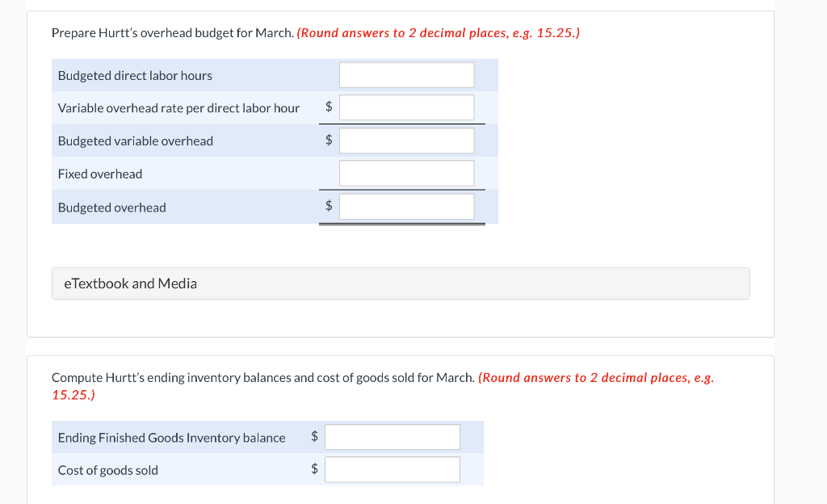
Task: Focus the Budgeted variable overhead input box
Action: [x=407, y=141]
